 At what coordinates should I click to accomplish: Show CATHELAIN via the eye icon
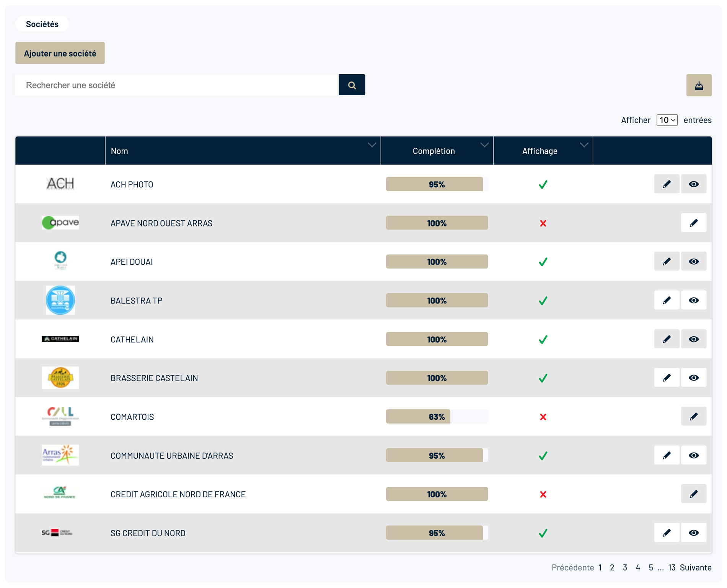(x=693, y=339)
